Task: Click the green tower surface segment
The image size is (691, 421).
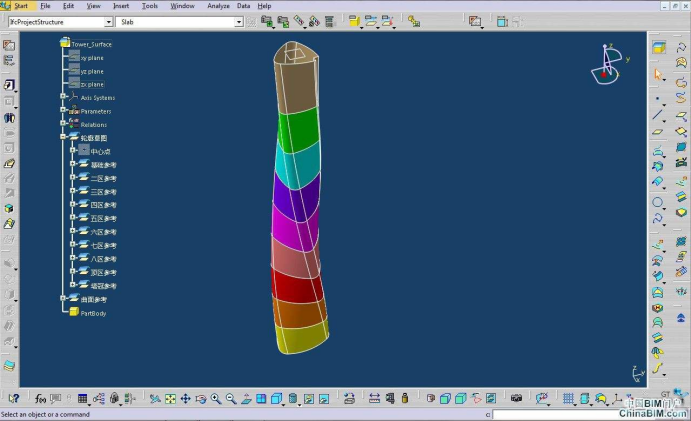Action: pos(298,130)
